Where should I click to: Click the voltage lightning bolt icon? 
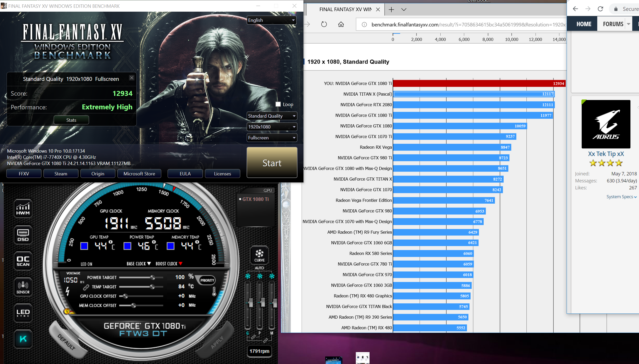pos(68,291)
